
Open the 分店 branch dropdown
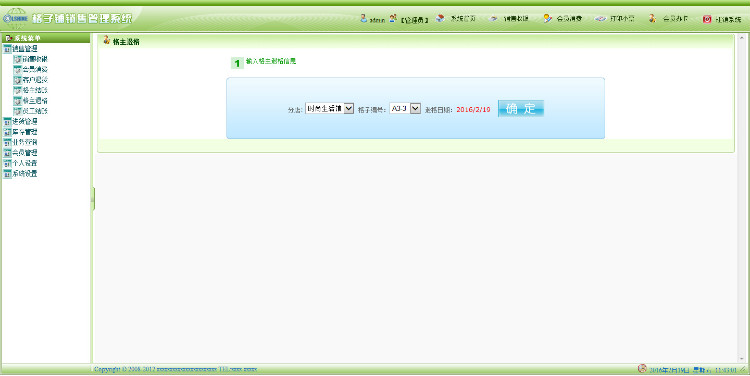point(329,109)
